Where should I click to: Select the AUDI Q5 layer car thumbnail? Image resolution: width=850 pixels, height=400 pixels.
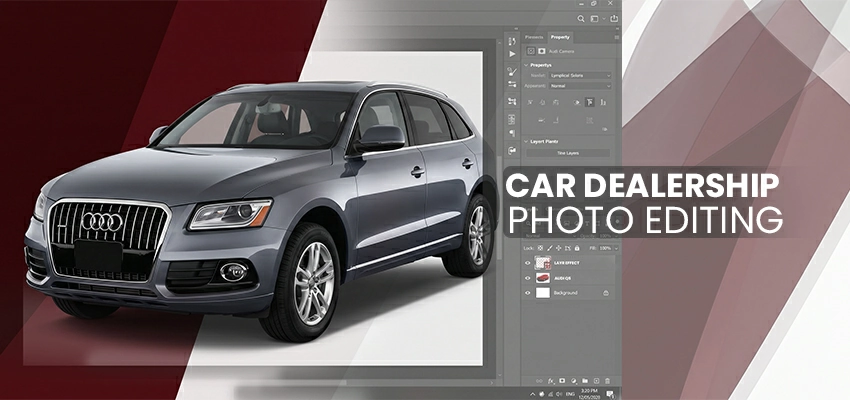[543, 278]
